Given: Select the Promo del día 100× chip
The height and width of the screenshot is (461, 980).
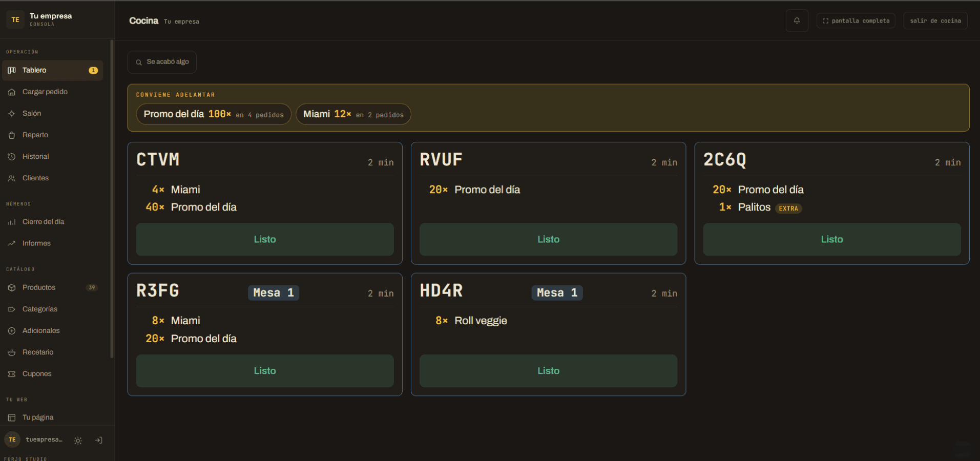Looking at the screenshot, I should tap(214, 114).
